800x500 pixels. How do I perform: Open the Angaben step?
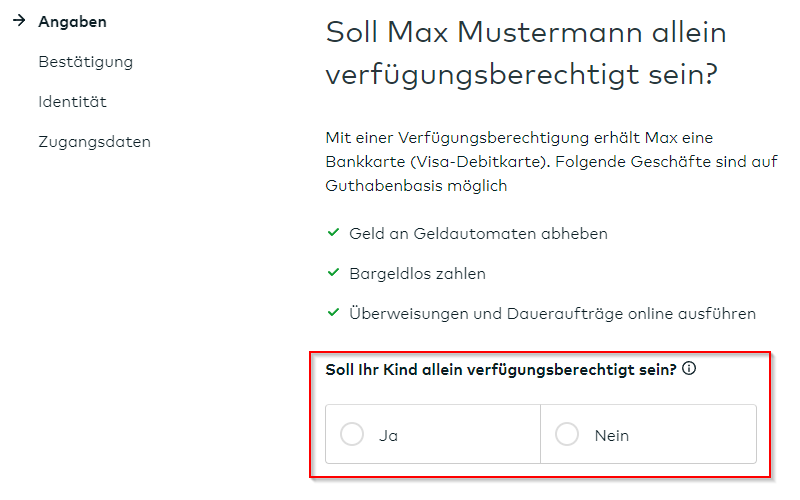point(72,22)
